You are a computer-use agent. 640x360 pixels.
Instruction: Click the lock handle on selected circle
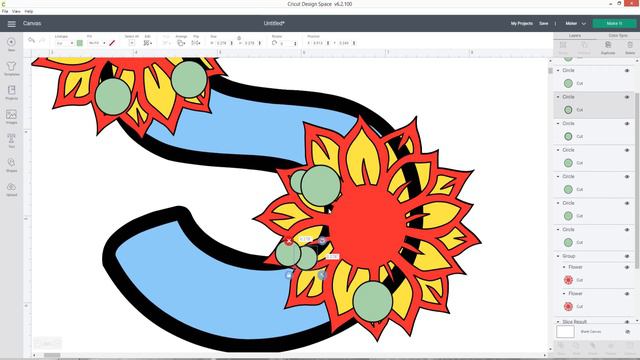289,275
